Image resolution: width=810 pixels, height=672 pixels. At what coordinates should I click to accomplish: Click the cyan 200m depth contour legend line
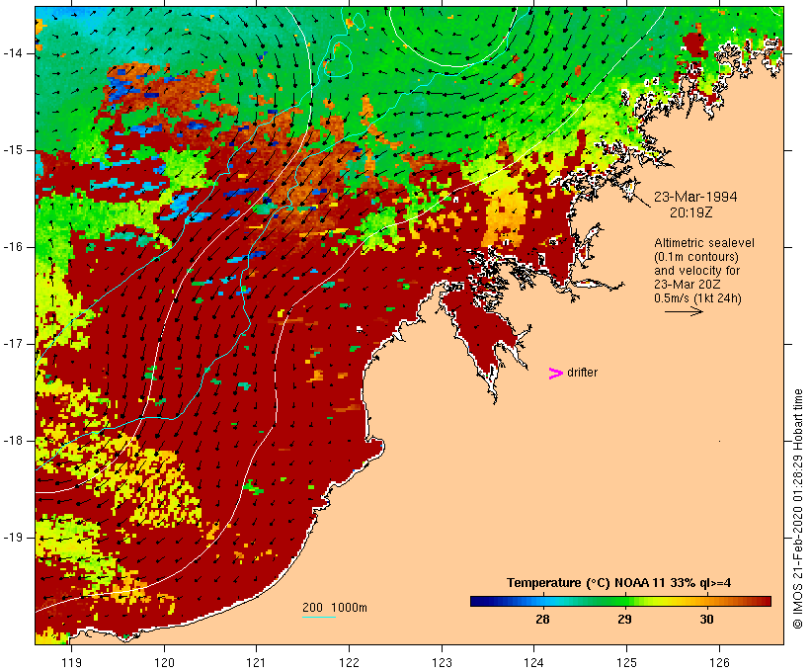point(319,617)
